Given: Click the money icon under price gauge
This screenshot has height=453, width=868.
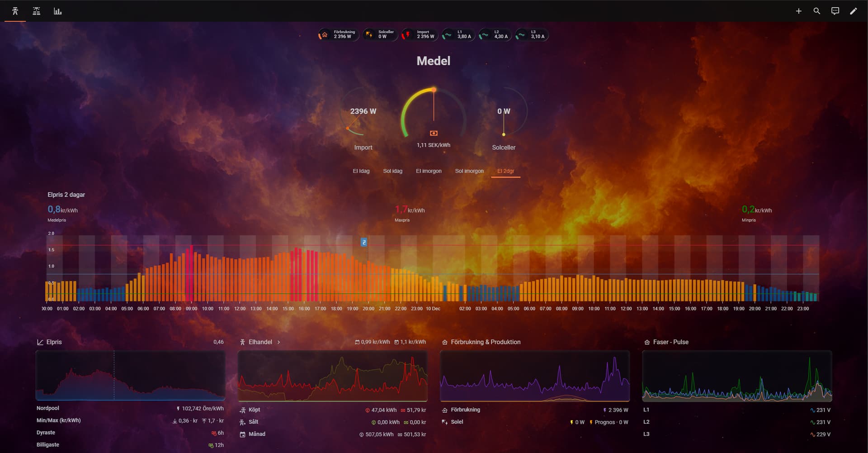Looking at the screenshot, I should [434, 133].
